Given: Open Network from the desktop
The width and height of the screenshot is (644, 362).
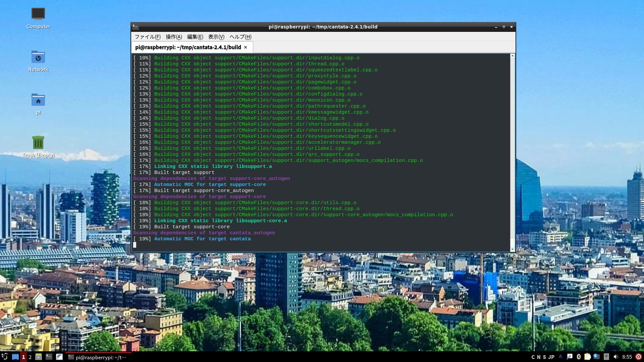Looking at the screenshot, I should pos(38,57).
